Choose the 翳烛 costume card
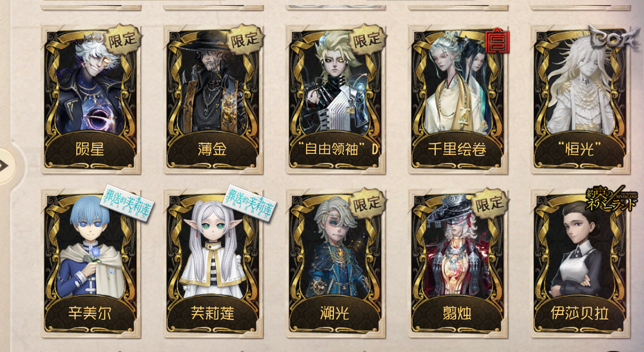This screenshot has width=644, height=352. (x=457, y=264)
